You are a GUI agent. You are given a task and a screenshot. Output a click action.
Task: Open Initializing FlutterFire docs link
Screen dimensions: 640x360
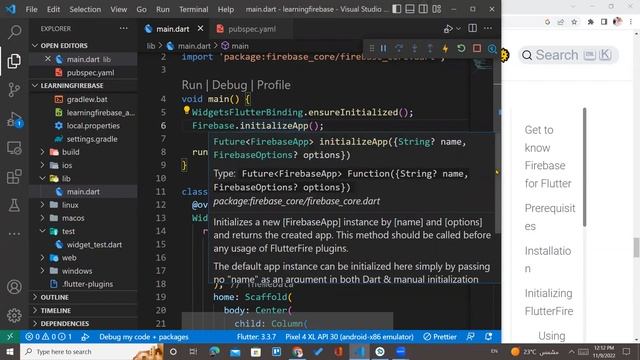click(x=549, y=302)
